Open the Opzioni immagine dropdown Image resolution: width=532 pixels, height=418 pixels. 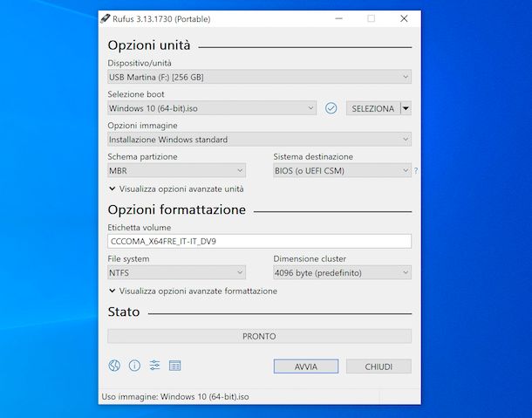[x=259, y=140]
